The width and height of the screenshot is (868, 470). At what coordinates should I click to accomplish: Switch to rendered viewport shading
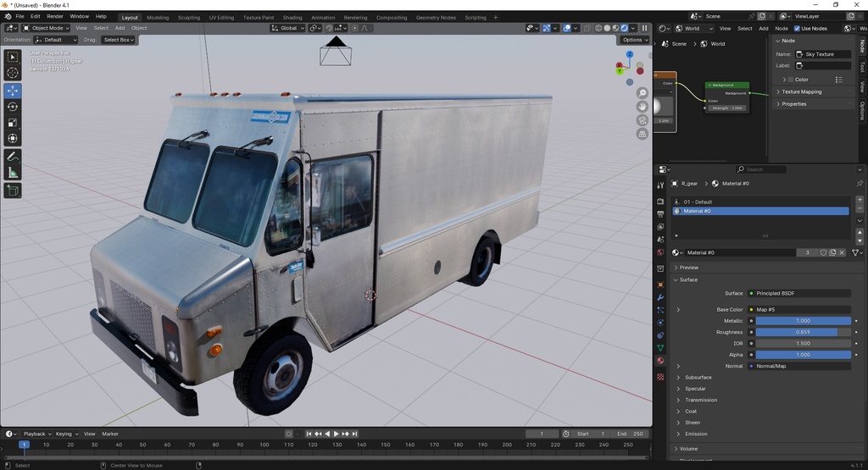[625, 28]
